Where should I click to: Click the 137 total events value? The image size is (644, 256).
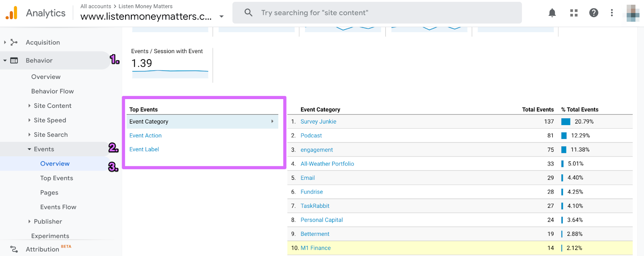tap(549, 122)
